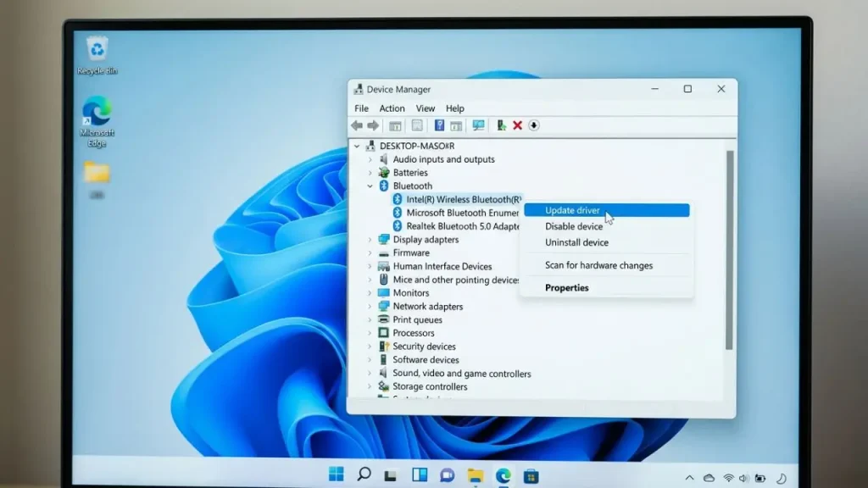Screen dimensions: 868x488
Task: Expand the Processors category
Action: coord(370,333)
